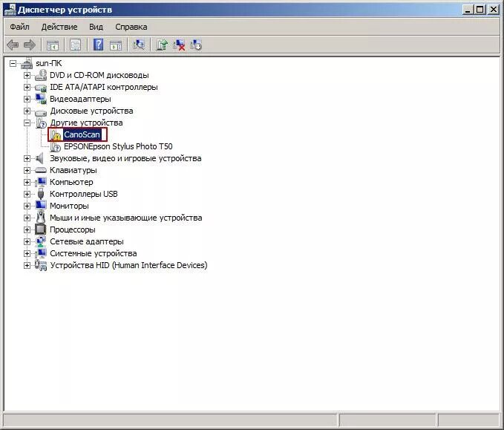Open Help via the question mark icon
Screen dimensions: 504x430
click(99, 45)
